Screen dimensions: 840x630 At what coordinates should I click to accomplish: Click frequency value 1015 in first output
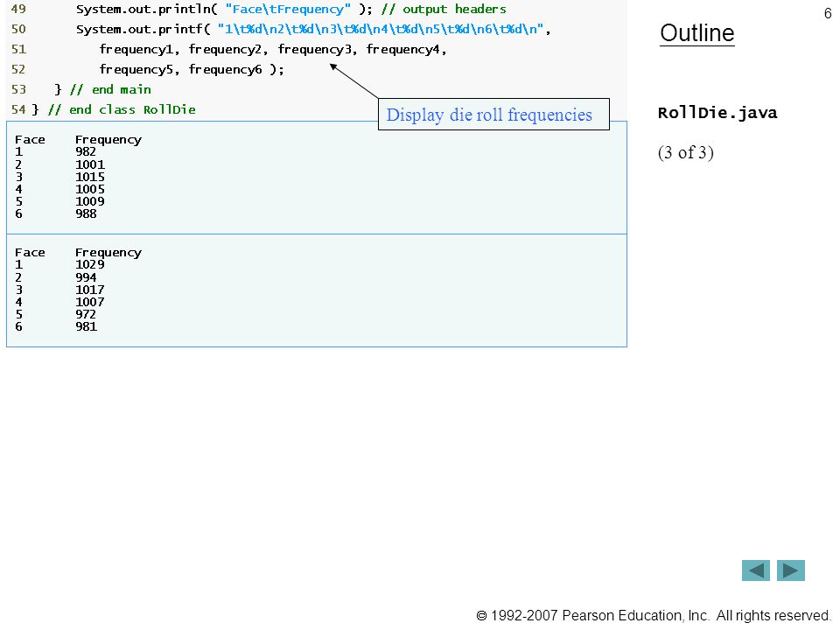90,177
